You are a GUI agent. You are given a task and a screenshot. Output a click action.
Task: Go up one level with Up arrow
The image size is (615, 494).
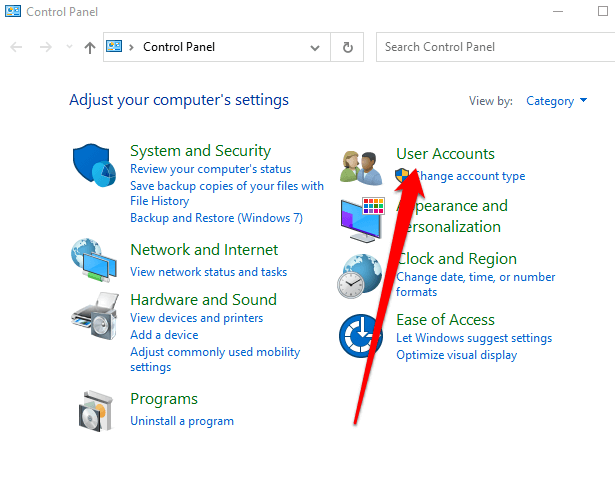point(90,47)
